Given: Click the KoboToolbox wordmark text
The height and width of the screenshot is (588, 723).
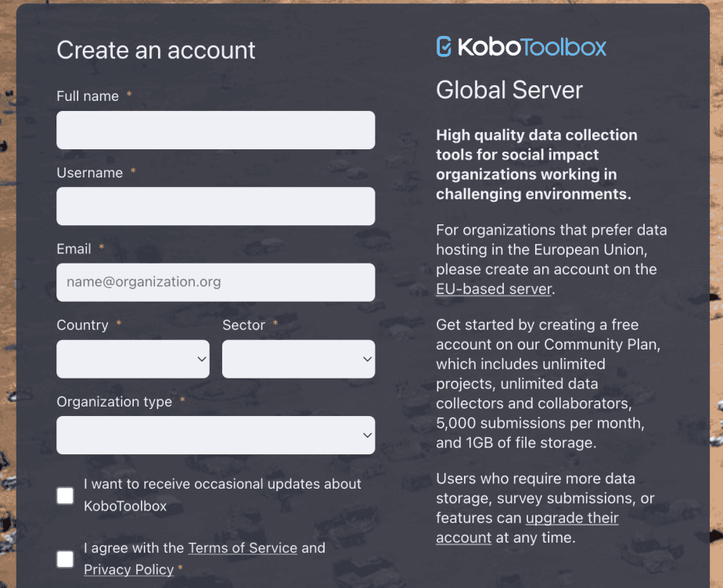Looking at the screenshot, I should point(531,47).
